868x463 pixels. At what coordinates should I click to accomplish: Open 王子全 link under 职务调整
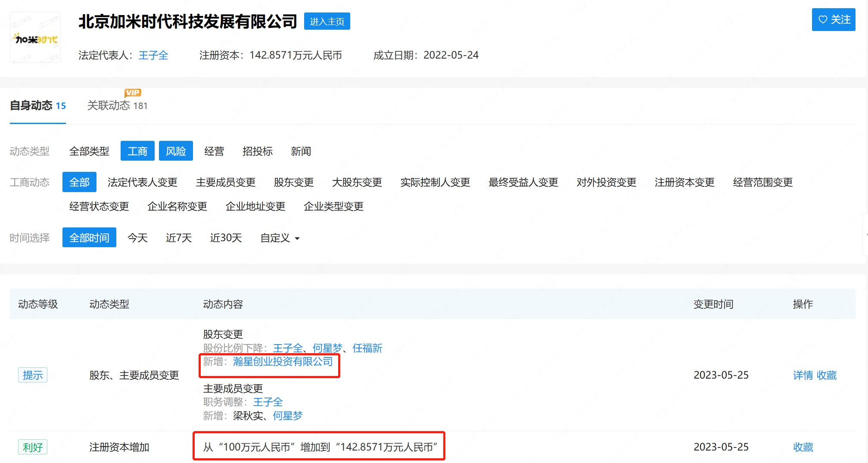tap(268, 402)
